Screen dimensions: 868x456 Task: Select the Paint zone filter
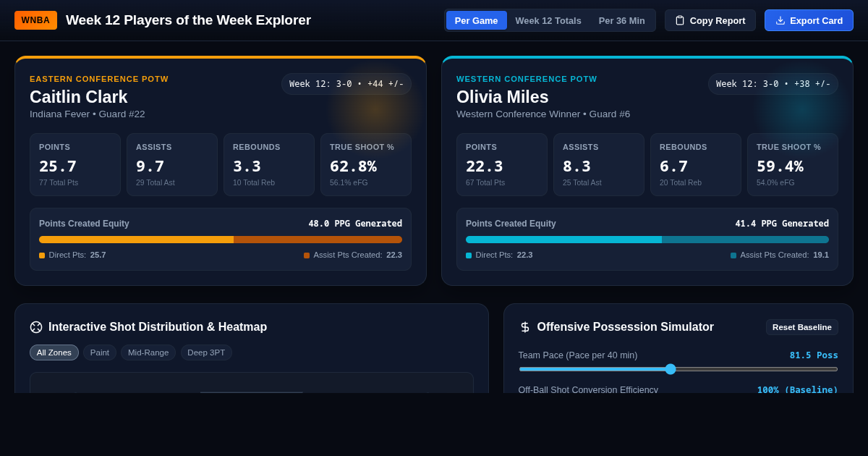100,352
